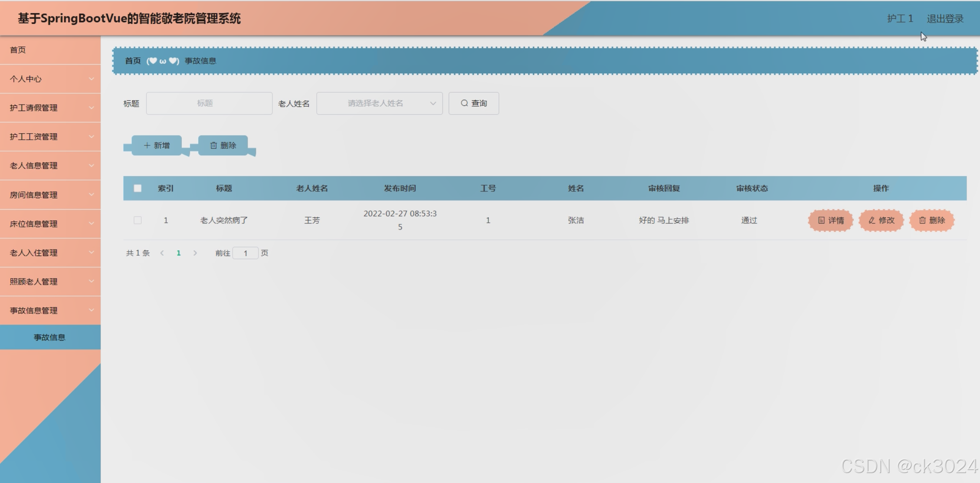Screen dimensions: 980x483
Task: Click the trash icon on the 删除 button
Action: point(213,145)
